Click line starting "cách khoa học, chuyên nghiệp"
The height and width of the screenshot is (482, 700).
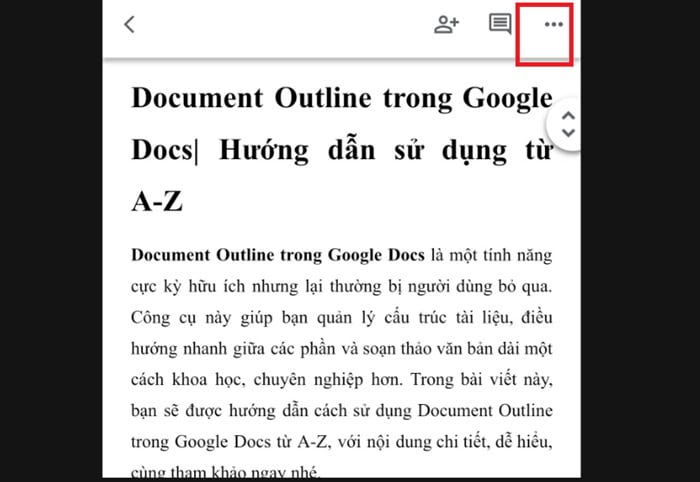(x=342, y=380)
